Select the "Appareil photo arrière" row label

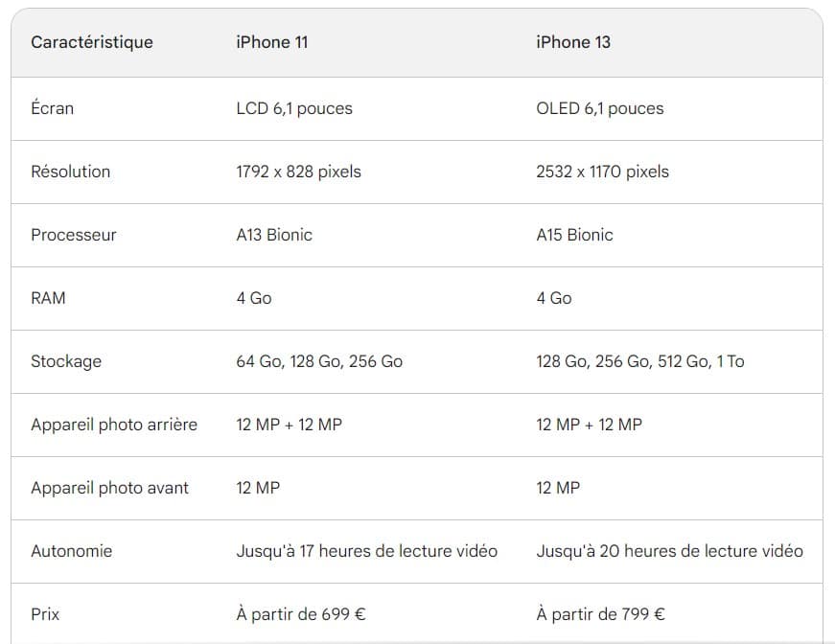tap(114, 425)
